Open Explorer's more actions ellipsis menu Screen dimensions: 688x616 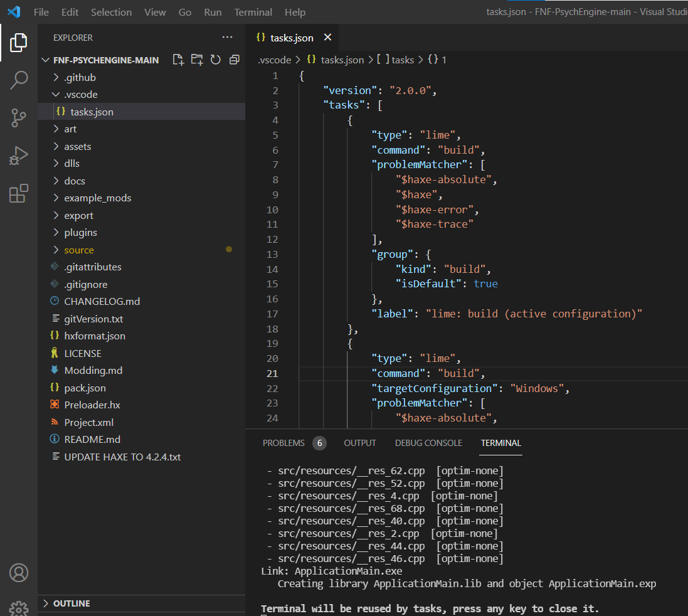pos(226,38)
